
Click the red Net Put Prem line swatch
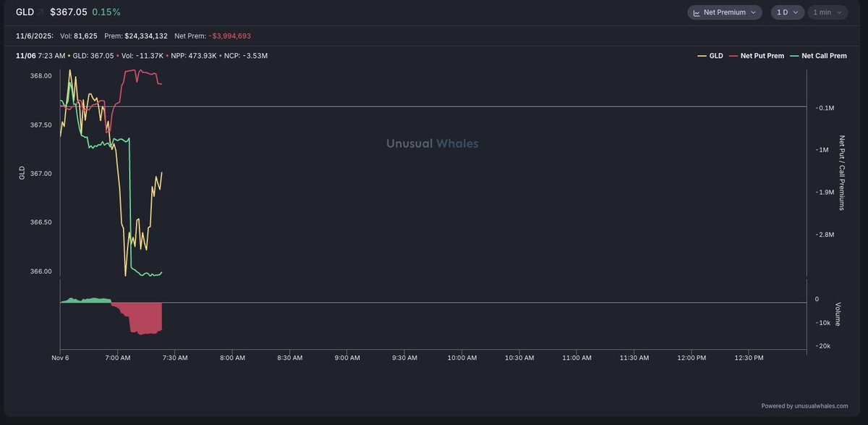click(734, 56)
